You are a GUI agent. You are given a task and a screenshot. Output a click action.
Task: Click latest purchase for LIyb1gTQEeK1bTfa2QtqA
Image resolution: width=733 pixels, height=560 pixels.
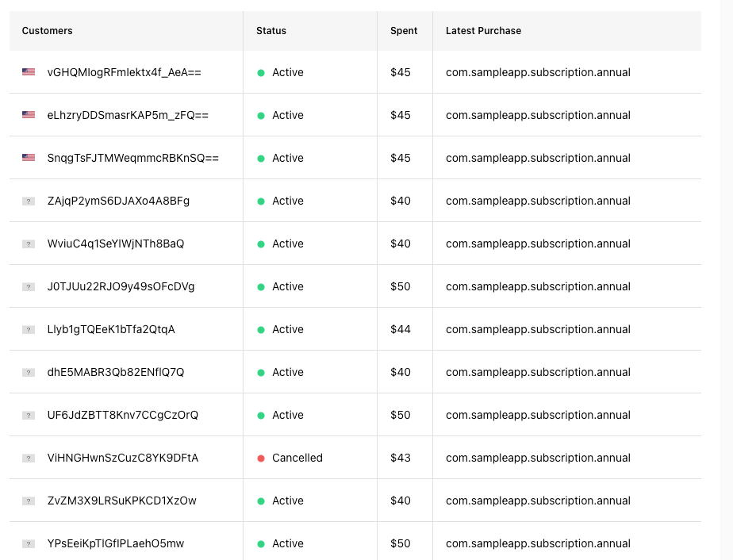click(x=538, y=329)
